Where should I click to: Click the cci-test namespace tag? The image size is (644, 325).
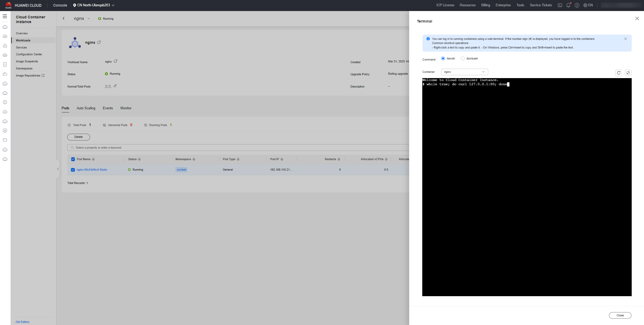(181, 170)
